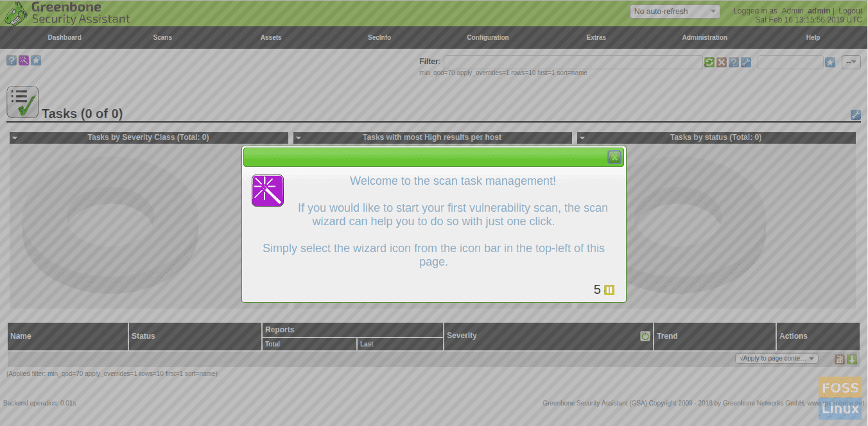
Task: Click the applied filter text below table
Action: pyautogui.click(x=112, y=373)
